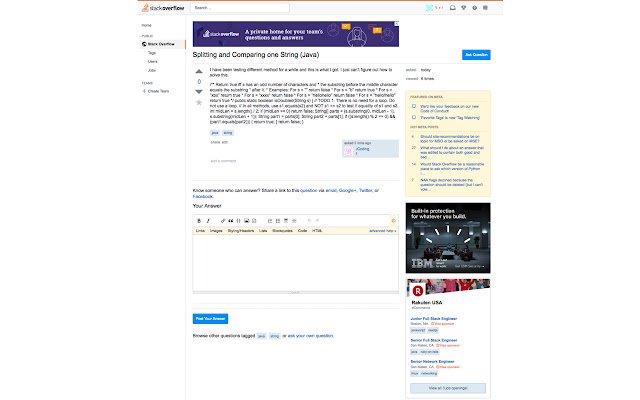Image resolution: width=640 pixels, height=400 pixels.
Task: Upvote the question with the up arrow
Action: coord(199,72)
